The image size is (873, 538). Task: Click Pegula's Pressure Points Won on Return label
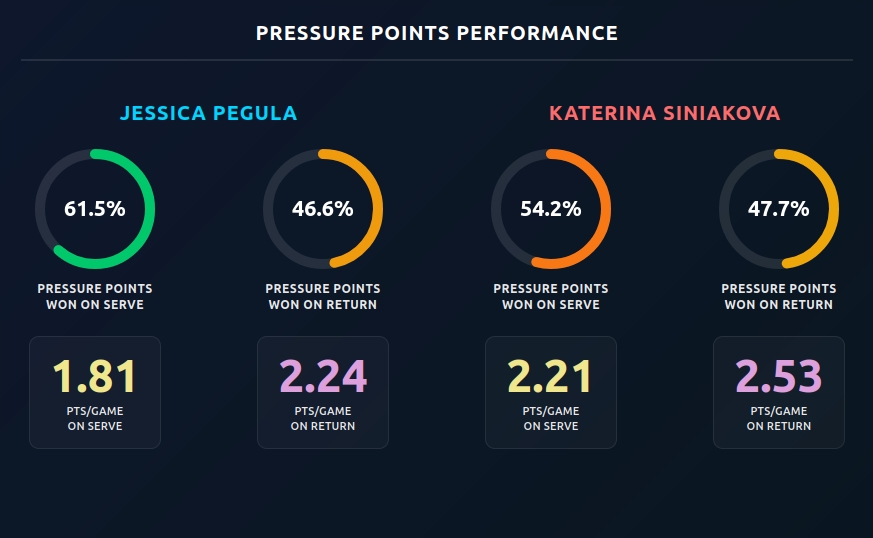322,296
